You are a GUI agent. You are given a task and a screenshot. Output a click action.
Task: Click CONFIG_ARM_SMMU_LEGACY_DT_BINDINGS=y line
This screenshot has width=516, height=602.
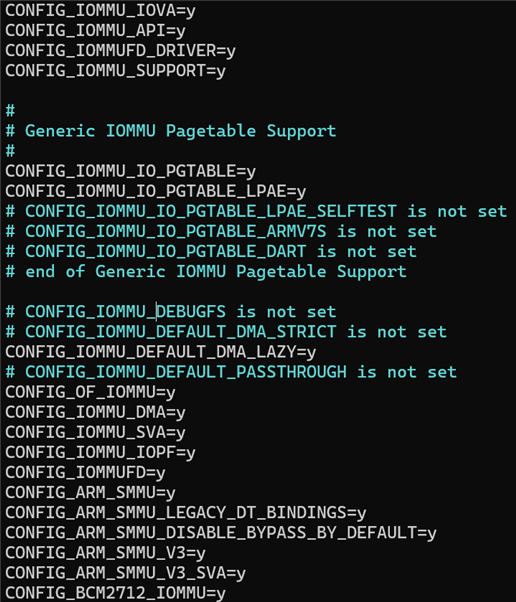click(x=186, y=513)
